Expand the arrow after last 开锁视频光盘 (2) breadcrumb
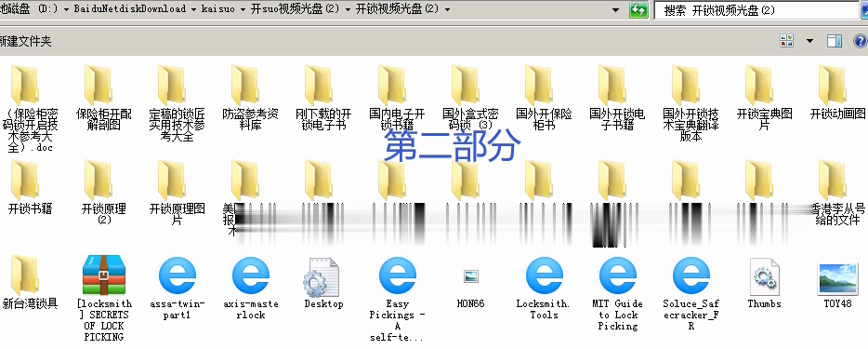Image resolution: width=868 pixels, height=349 pixels. click(x=447, y=10)
